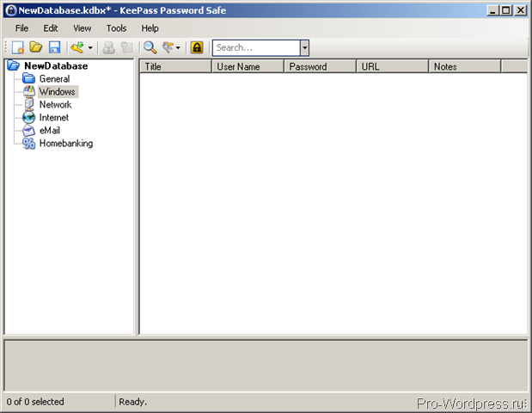Click the Copy User Name icon
This screenshot has width=532, height=413.
coord(108,47)
